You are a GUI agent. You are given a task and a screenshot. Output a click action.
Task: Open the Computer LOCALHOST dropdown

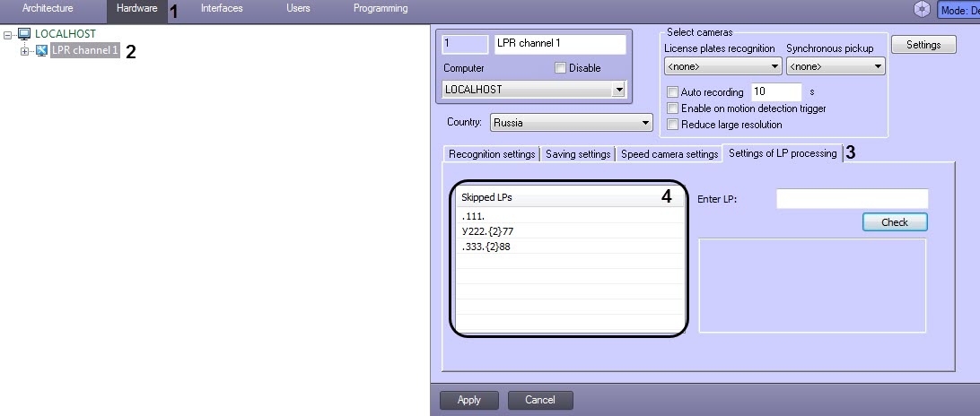click(534, 90)
